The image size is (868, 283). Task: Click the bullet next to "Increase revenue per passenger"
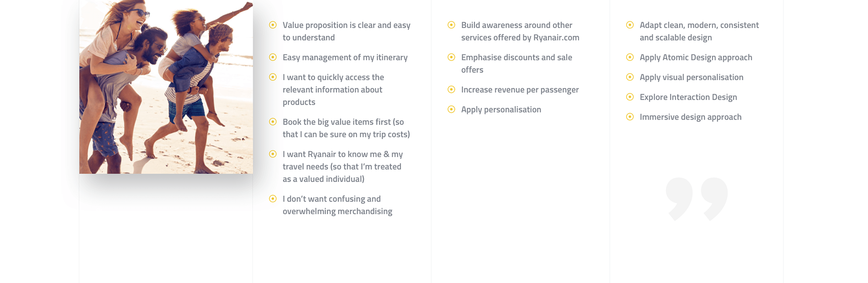pos(451,90)
